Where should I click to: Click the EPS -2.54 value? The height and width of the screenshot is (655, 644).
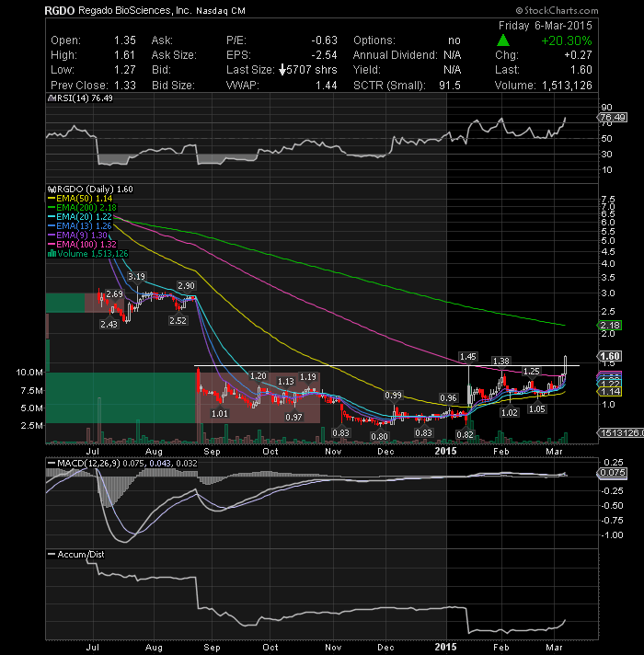tap(324, 55)
